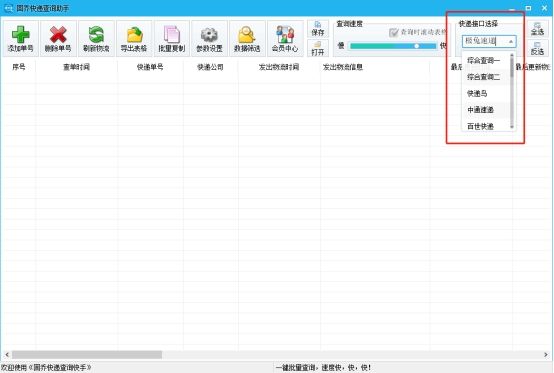Click the 全选 select-all button
This screenshot has height=373, width=554.
pos(537,29)
